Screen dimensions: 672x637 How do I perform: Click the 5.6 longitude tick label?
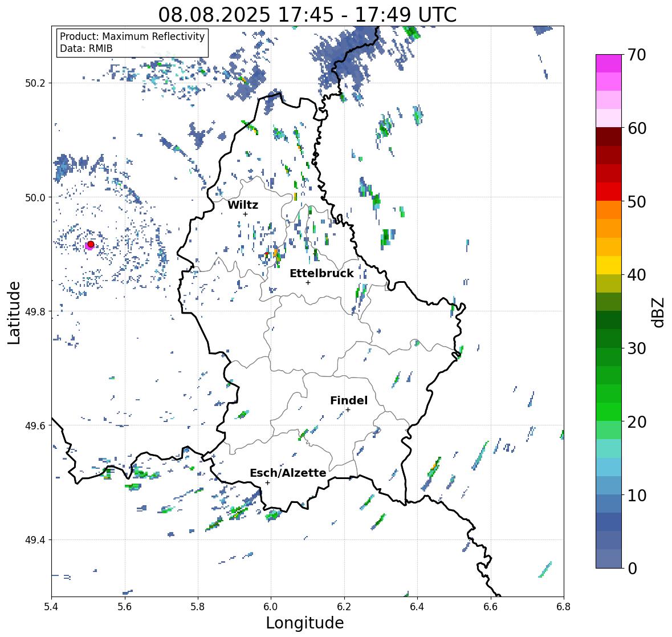[x=125, y=607]
